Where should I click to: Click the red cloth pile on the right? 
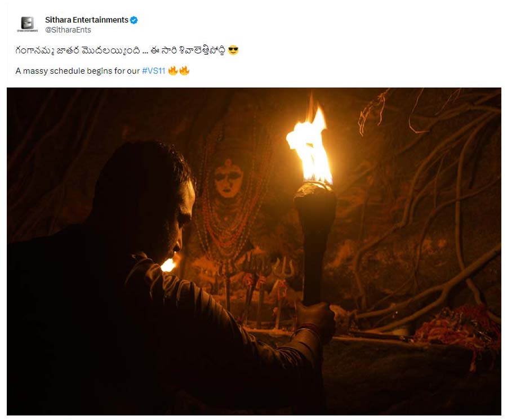pos(457,328)
